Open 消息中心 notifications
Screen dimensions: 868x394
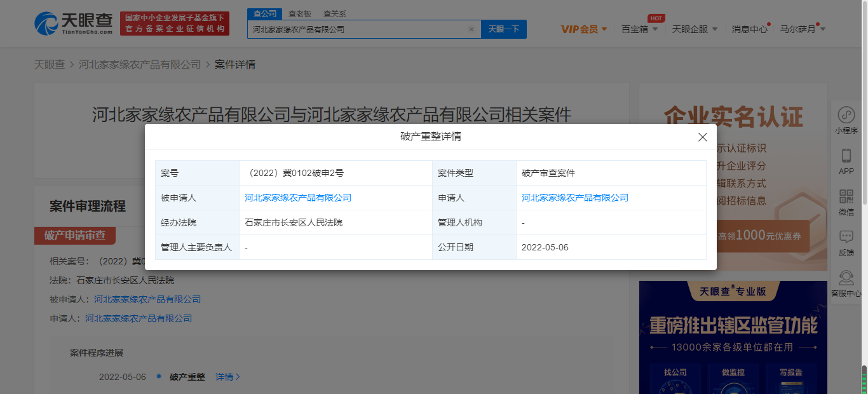click(x=750, y=29)
